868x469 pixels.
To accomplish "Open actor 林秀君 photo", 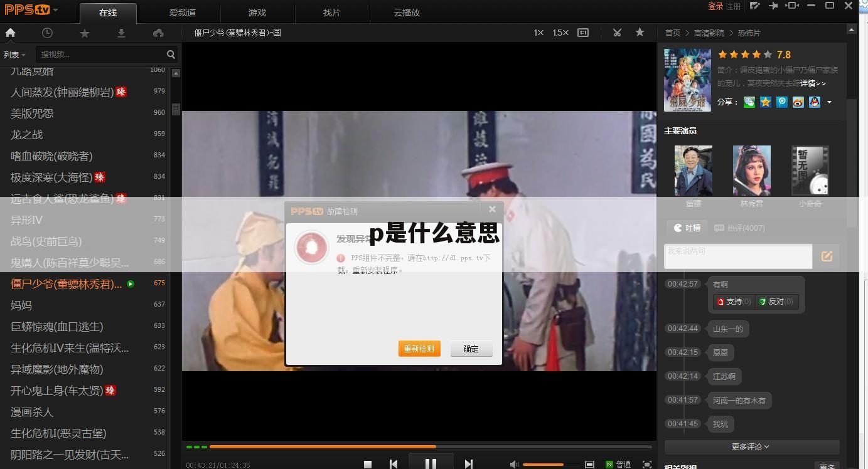I will [751, 170].
